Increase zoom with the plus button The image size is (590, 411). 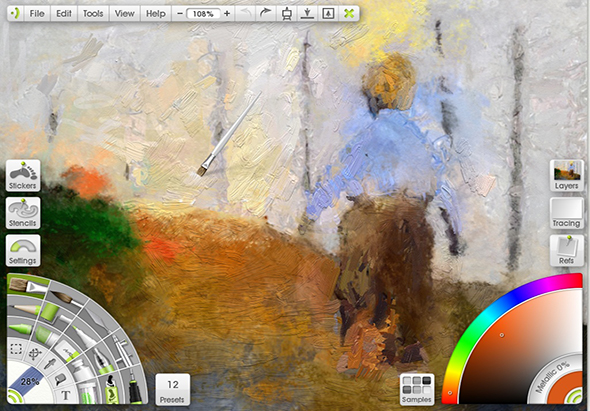227,14
